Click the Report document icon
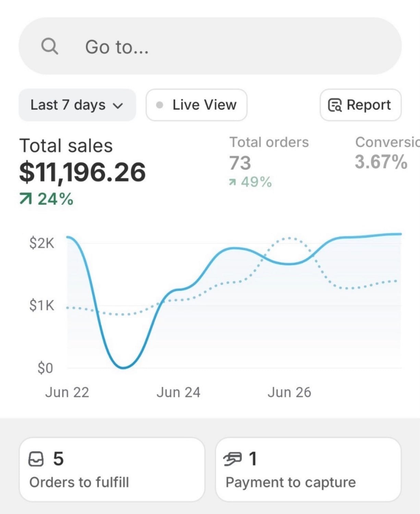 click(x=335, y=105)
